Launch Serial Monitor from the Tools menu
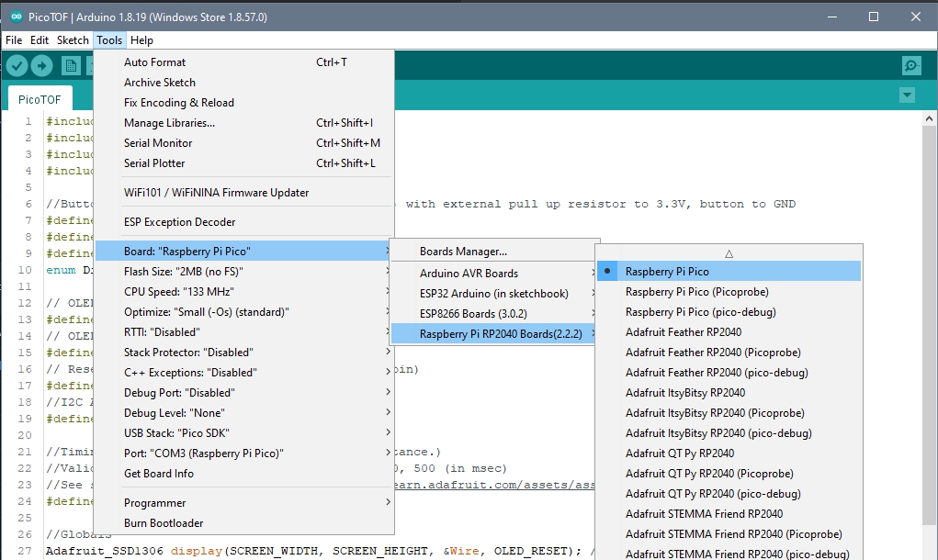Viewport: 938px width, 560px height. click(x=244, y=143)
